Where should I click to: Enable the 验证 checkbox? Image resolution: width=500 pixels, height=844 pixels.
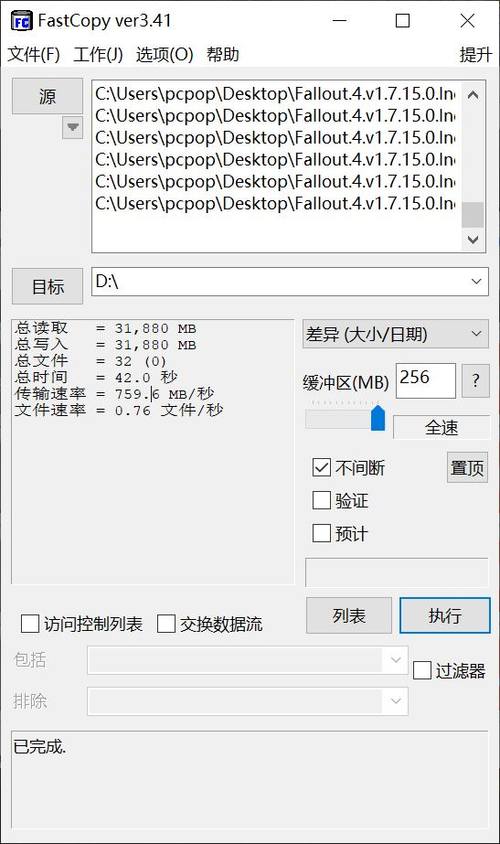(x=321, y=500)
